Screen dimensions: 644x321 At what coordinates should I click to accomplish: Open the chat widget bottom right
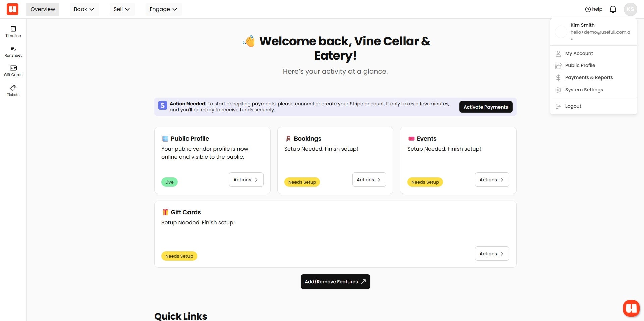(x=631, y=308)
